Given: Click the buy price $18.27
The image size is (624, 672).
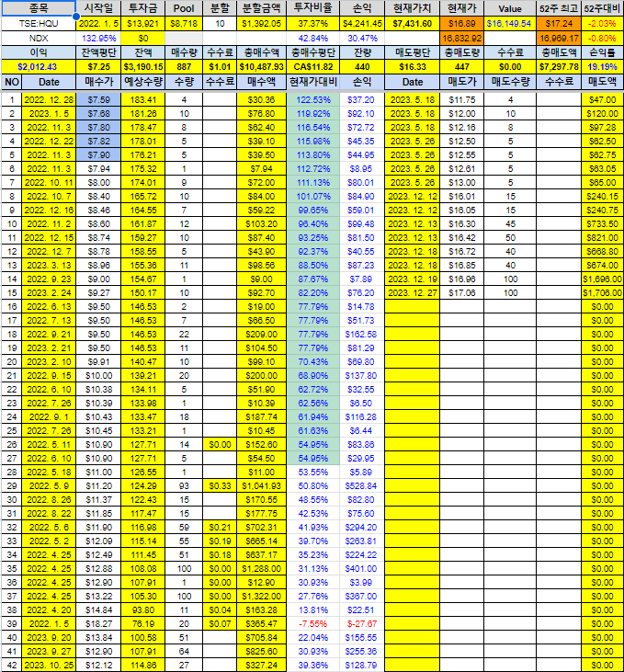Looking at the screenshot, I should pos(98,623).
